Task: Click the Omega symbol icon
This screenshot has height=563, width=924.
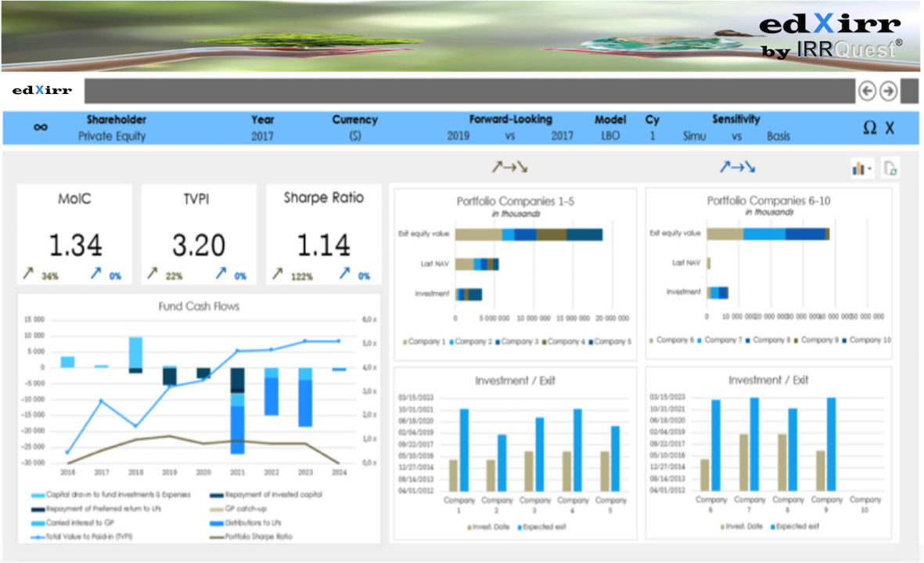Action: (x=869, y=128)
